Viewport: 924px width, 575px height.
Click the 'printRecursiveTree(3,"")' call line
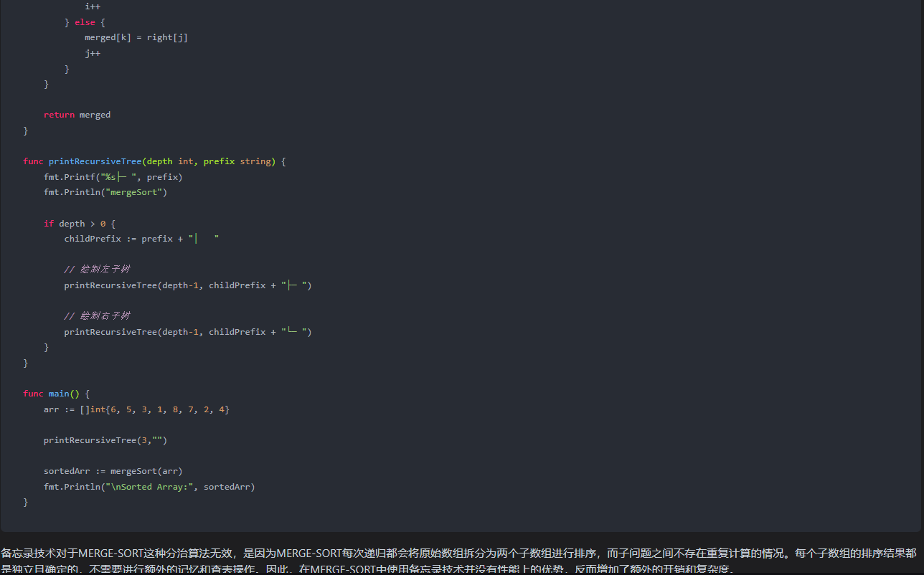point(105,440)
